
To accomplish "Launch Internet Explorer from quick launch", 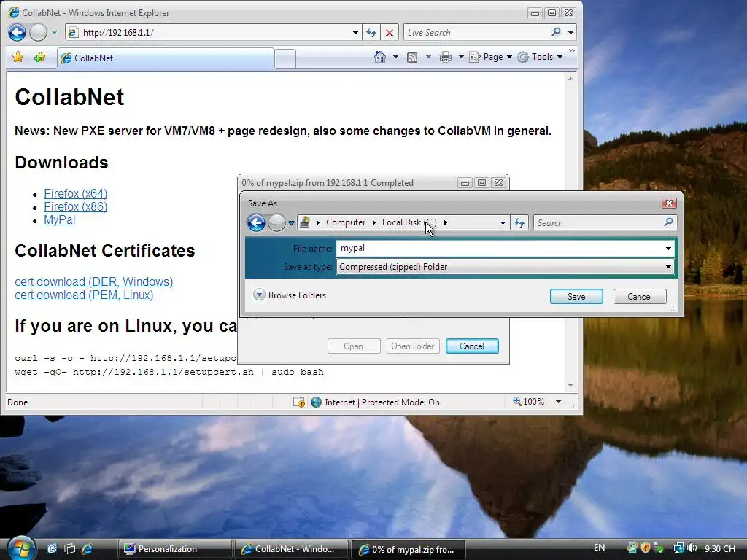I will 87,548.
